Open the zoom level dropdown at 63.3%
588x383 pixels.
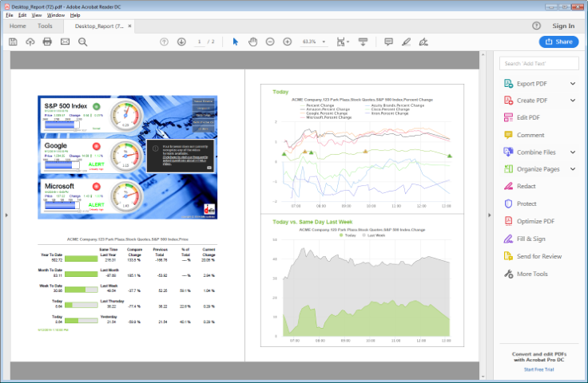coord(324,41)
